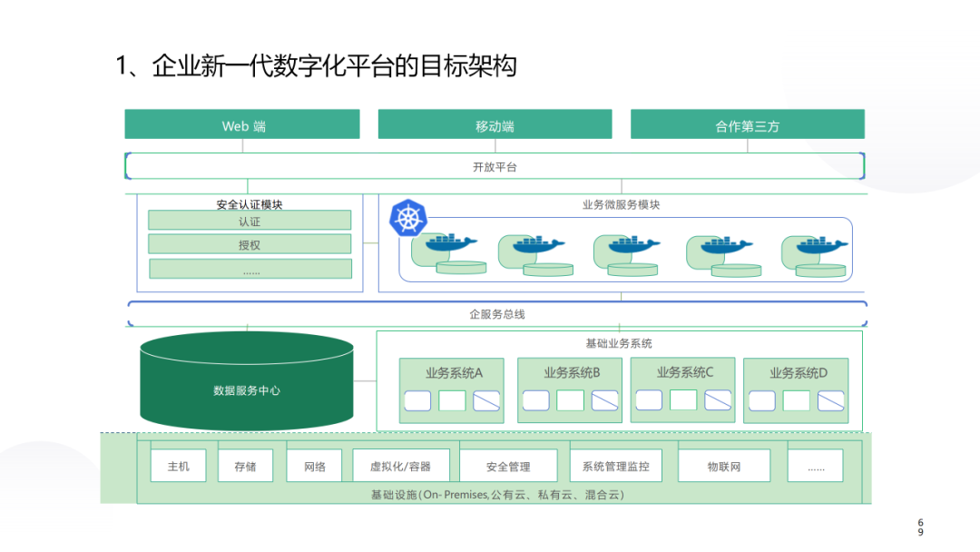Select the Web 端 green box

[242, 124]
